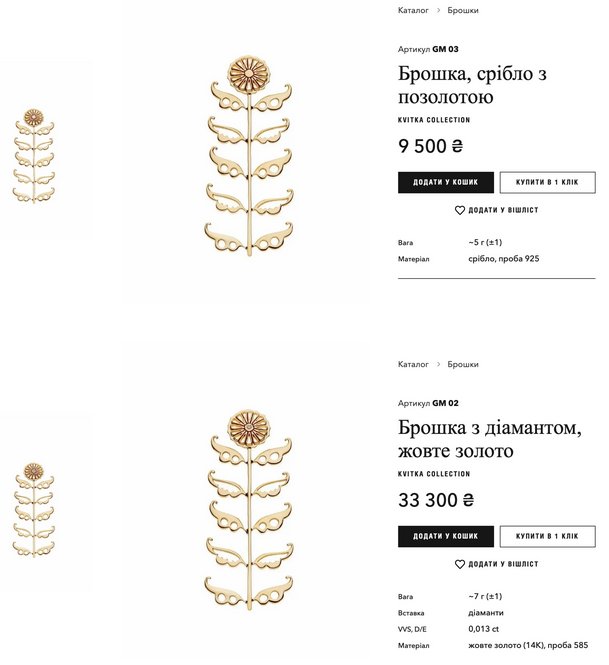Screen dimensions: 609x665
Task: Open large image of gilded silver brooch
Action: pos(248,155)
